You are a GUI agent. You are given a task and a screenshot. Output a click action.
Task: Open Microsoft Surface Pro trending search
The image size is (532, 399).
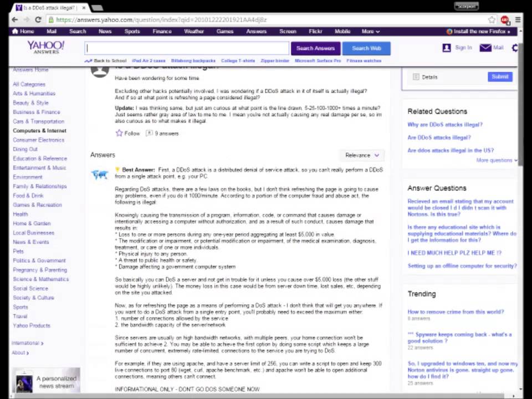pos(318,61)
